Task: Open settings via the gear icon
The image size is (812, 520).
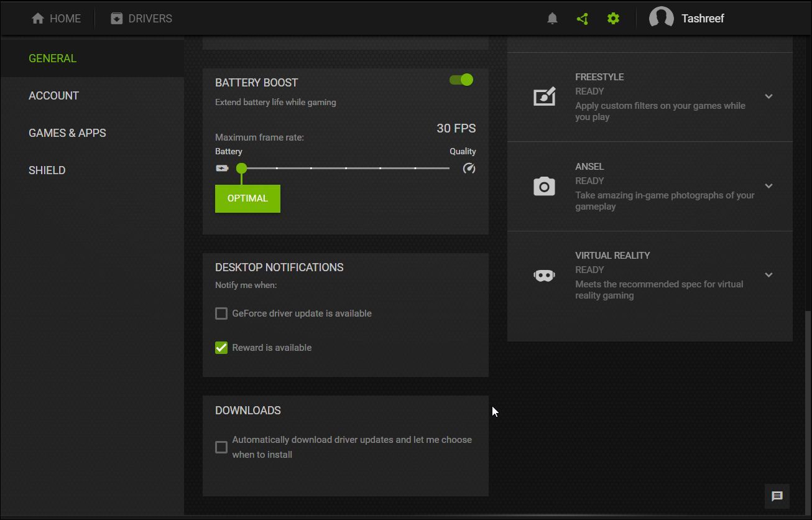Action: click(x=613, y=18)
